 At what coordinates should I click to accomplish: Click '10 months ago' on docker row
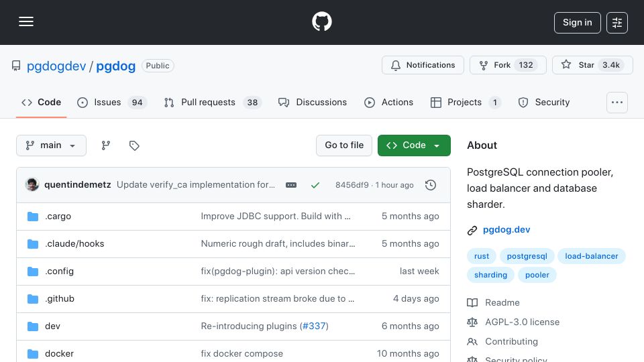[408, 354]
